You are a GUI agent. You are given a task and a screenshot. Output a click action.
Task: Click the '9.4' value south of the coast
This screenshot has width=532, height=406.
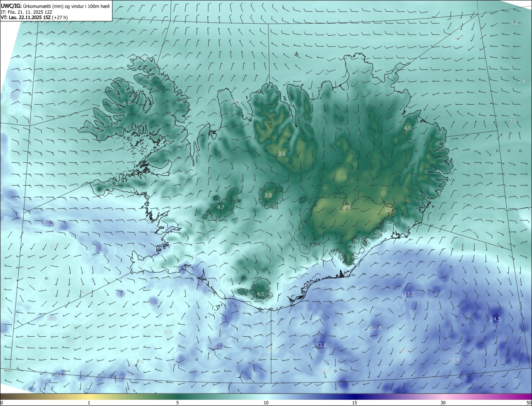tap(168, 333)
